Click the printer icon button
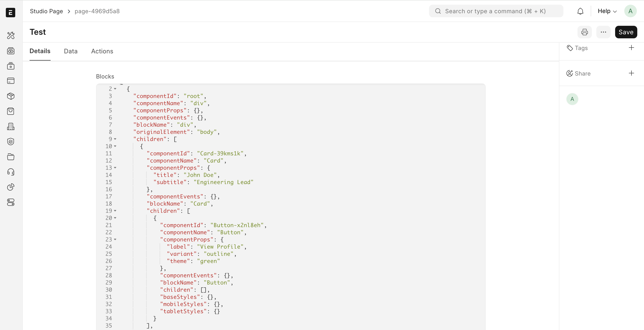This screenshot has height=330, width=644. pyautogui.click(x=584, y=32)
